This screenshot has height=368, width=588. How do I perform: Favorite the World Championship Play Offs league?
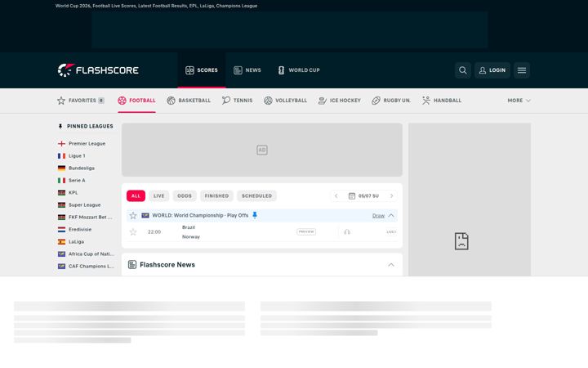click(x=133, y=216)
